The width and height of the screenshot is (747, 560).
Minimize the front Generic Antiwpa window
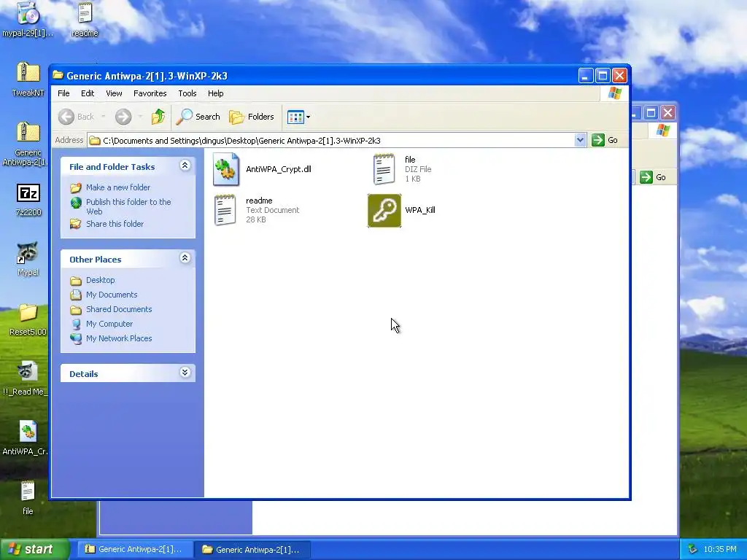click(586, 75)
